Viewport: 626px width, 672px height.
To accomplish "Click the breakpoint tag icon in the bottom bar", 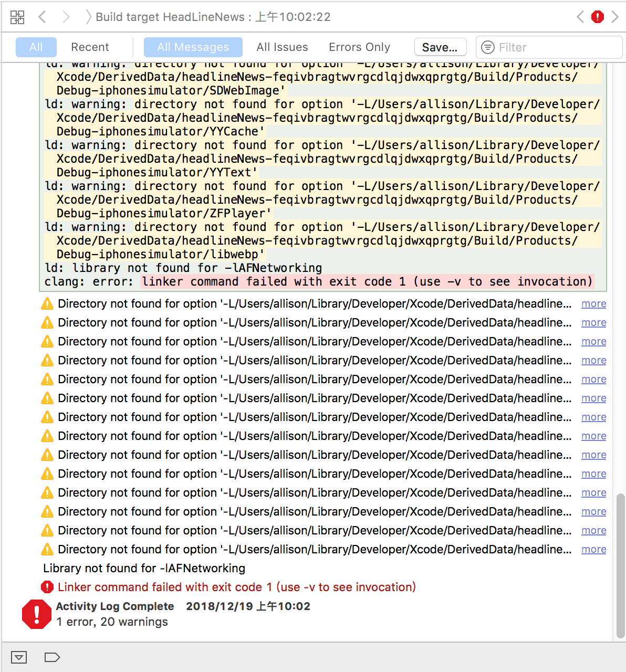I will click(52, 657).
